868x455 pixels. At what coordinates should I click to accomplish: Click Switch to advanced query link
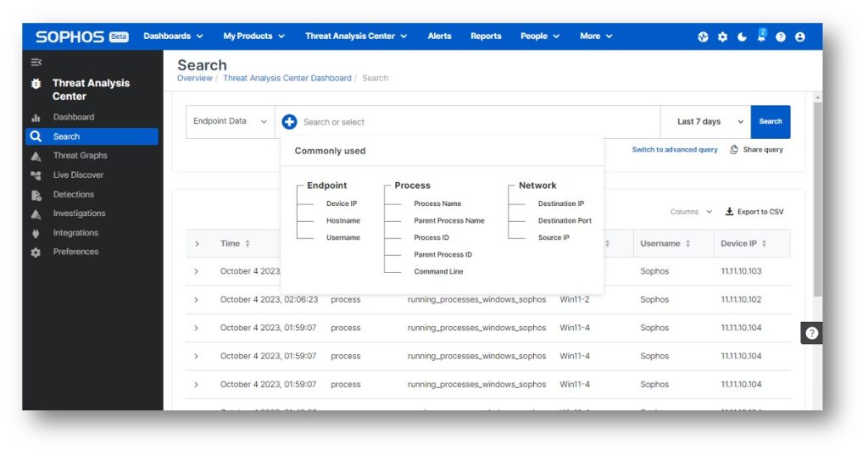pos(674,150)
